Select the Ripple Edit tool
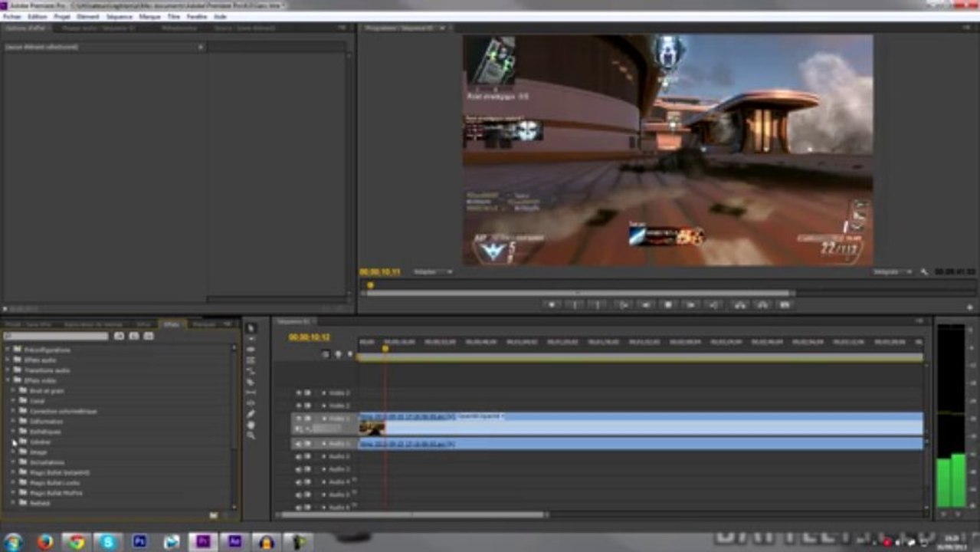The height and width of the screenshot is (552, 980). (x=251, y=350)
